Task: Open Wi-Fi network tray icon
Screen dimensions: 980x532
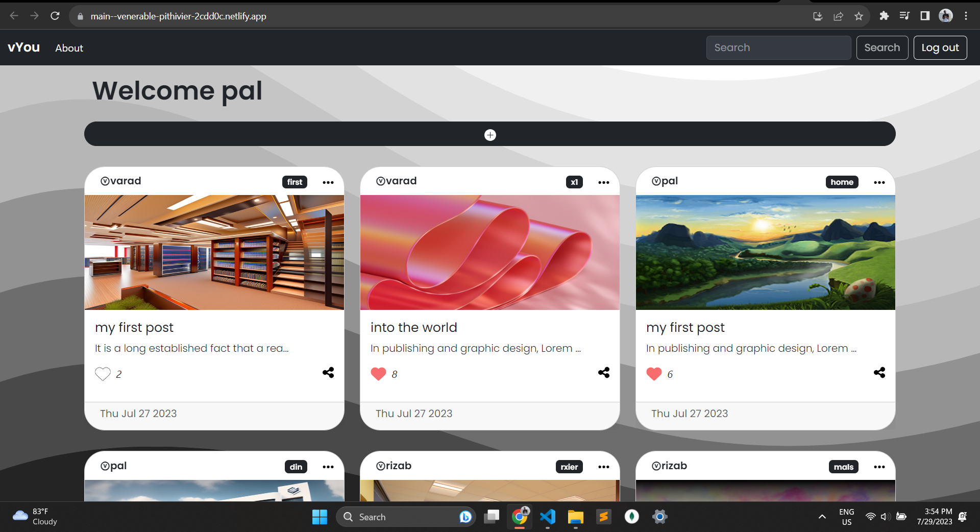Action: 870,517
